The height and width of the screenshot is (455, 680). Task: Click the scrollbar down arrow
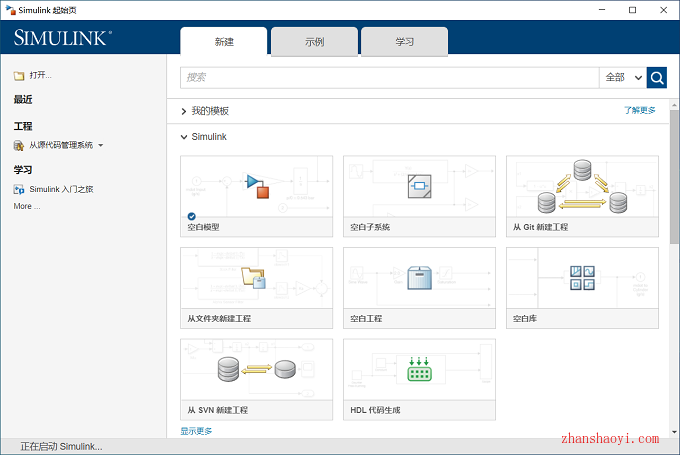point(674,432)
